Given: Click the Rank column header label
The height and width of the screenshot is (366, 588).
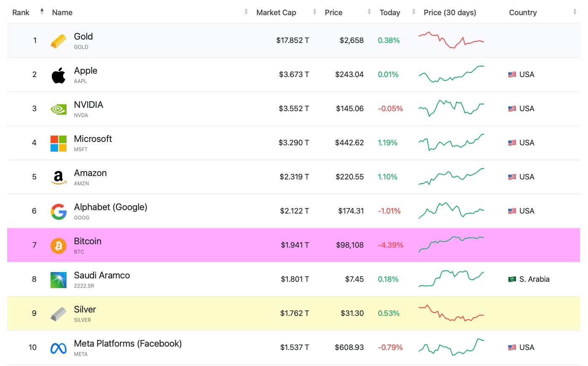Looking at the screenshot, I should (x=21, y=13).
